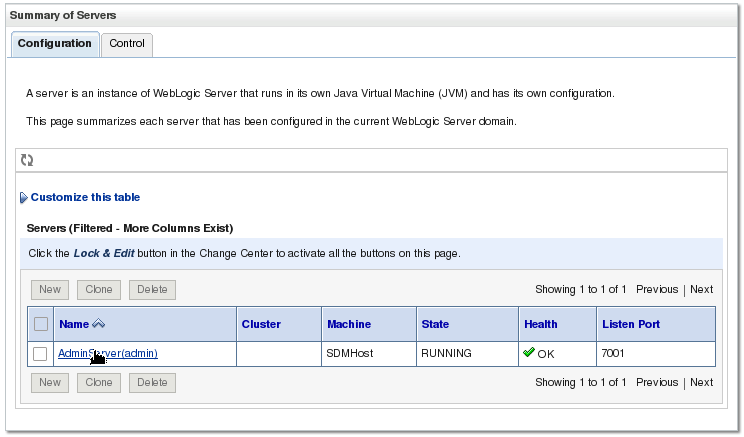Check the select-all servers header checkbox

click(x=41, y=324)
